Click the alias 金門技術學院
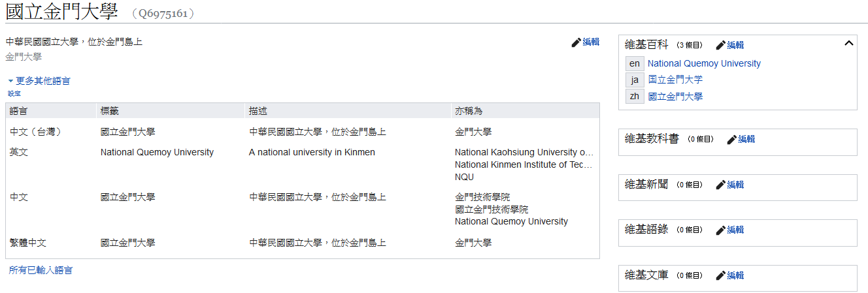The height and width of the screenshot is (293, 868). (x=482, y=197)
